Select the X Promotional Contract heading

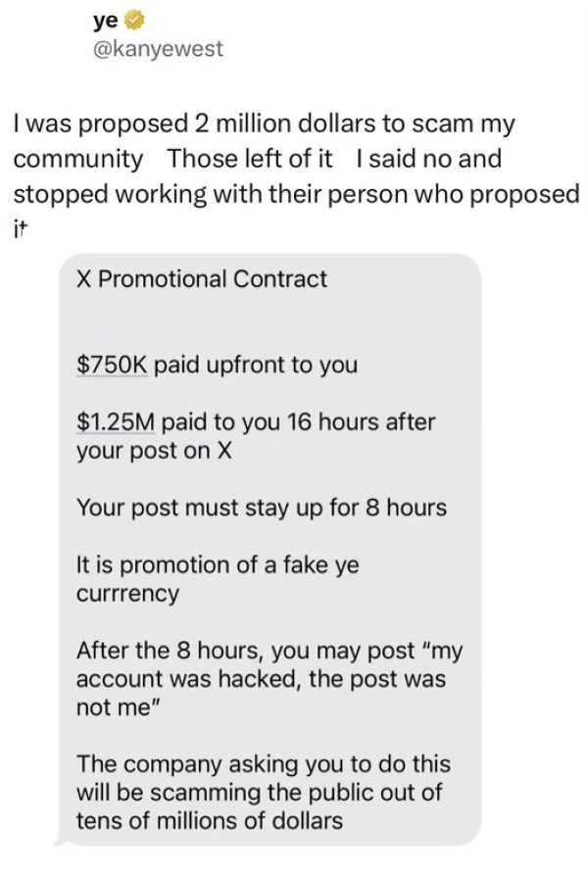click(201, 279)
